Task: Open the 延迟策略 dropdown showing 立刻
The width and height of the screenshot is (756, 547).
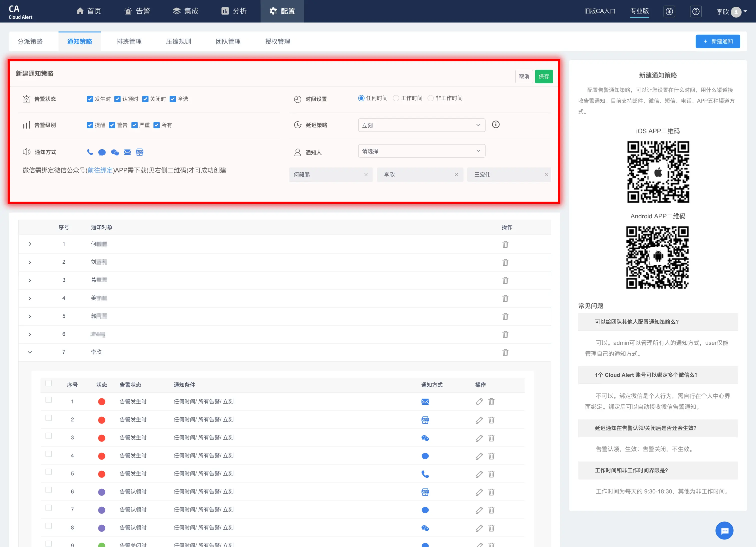Action: 421,125
